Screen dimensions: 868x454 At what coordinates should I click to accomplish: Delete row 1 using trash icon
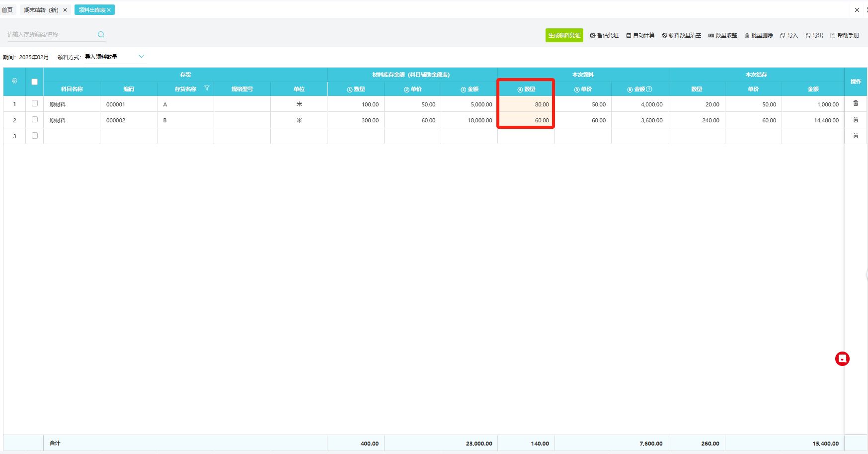pos(856,103)
